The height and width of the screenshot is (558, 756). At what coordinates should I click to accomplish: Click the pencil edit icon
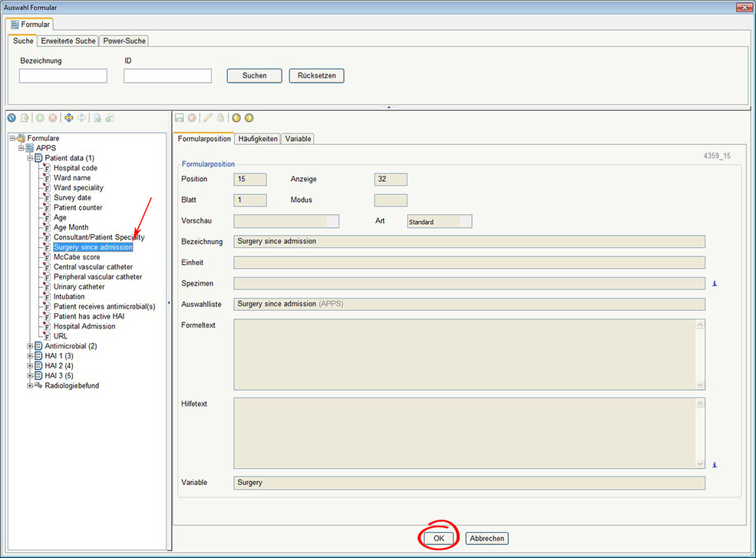208,118
